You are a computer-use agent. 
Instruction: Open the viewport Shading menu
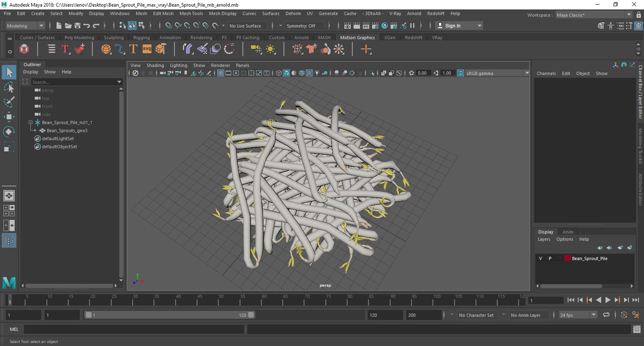pyautogui.click(x=155, y=65)
